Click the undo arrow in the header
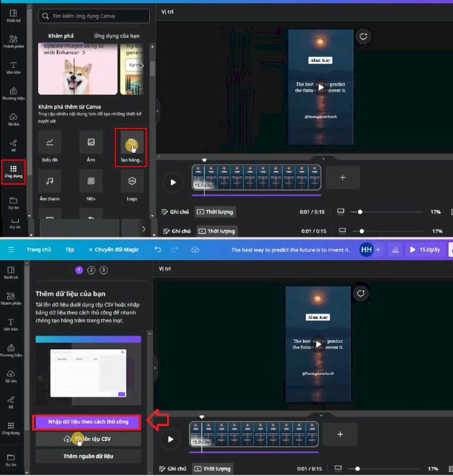 (x=158, y=249)
